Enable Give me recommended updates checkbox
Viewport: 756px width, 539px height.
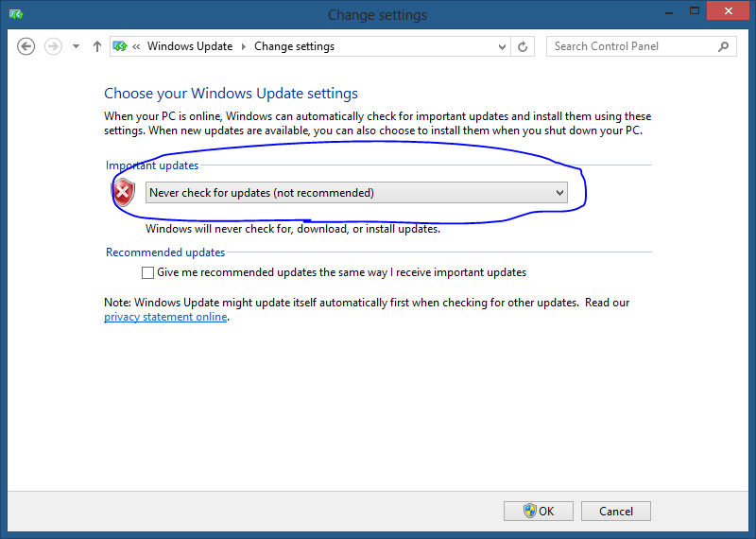click(x=147, y=272)
